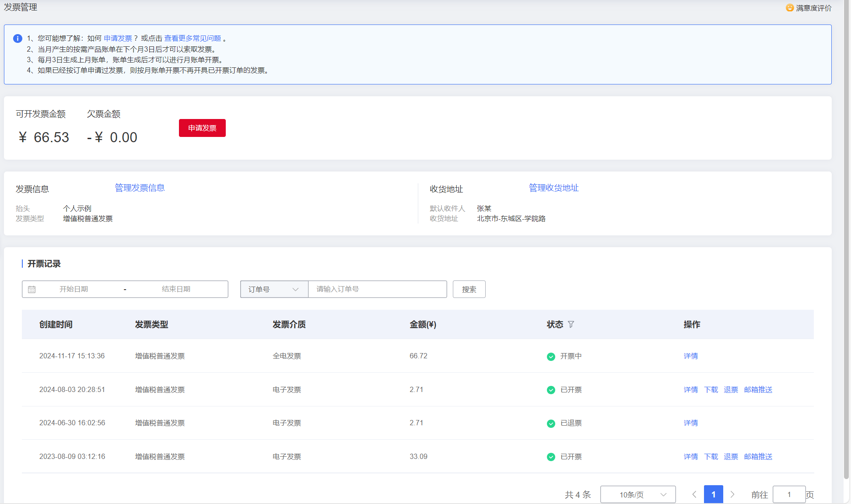Click 下载 for the 2024-08-03 invoice
851x504 pixels.
tap(711, 390)
